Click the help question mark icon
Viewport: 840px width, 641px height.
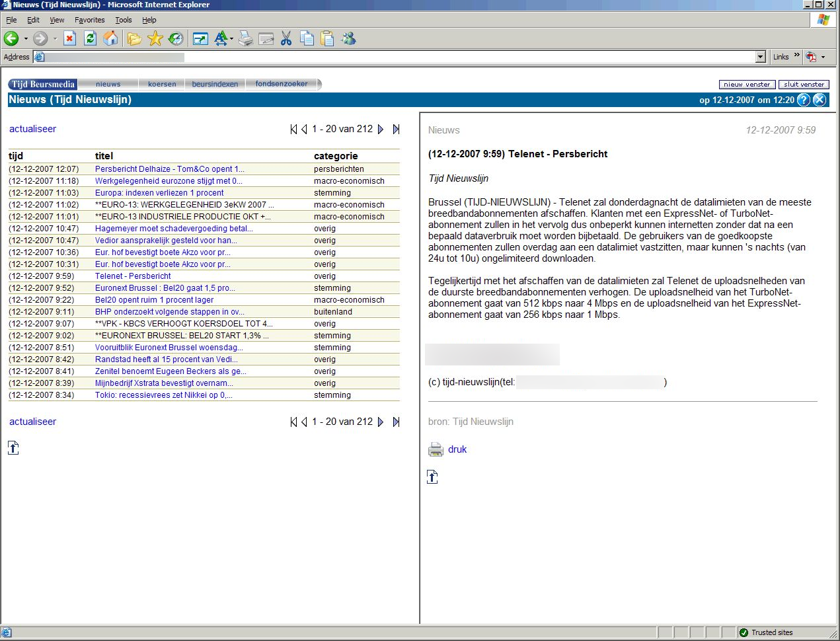click(804, 100)
